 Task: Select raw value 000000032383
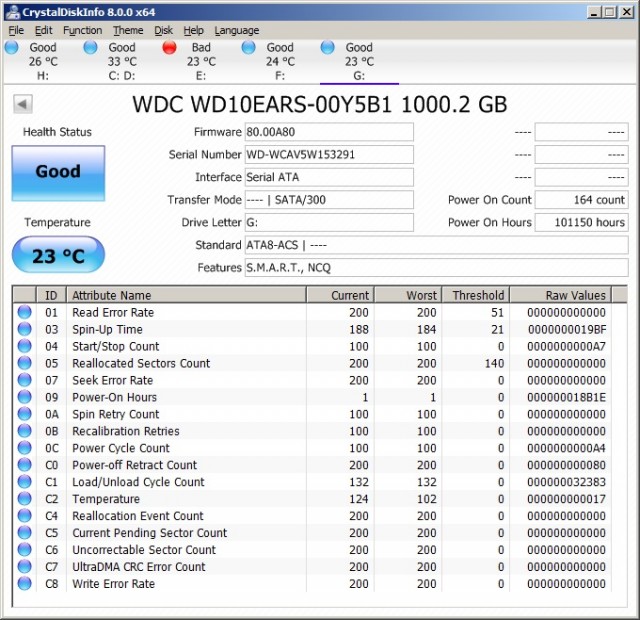click(x=567, y=482)
